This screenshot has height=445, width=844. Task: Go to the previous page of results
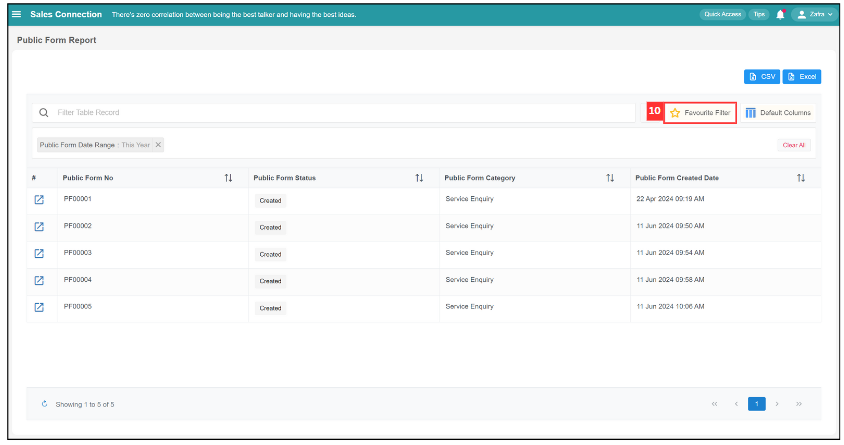tap(736, 404)
